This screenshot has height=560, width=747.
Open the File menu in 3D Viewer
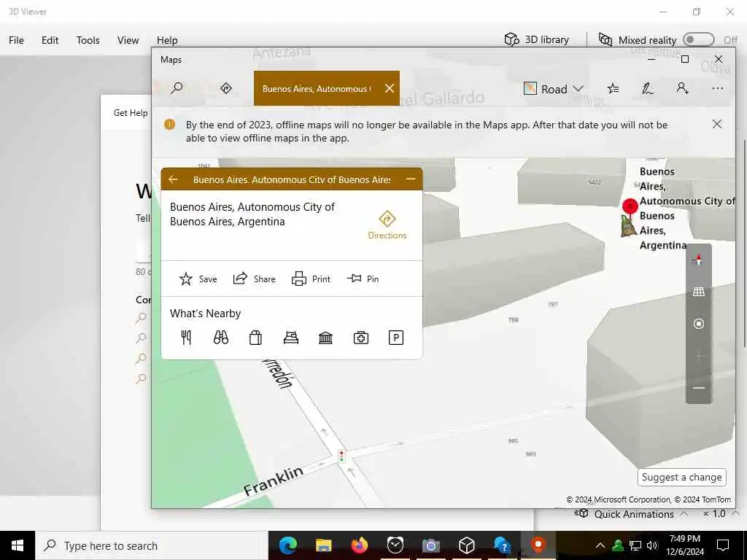coord(16,40)
